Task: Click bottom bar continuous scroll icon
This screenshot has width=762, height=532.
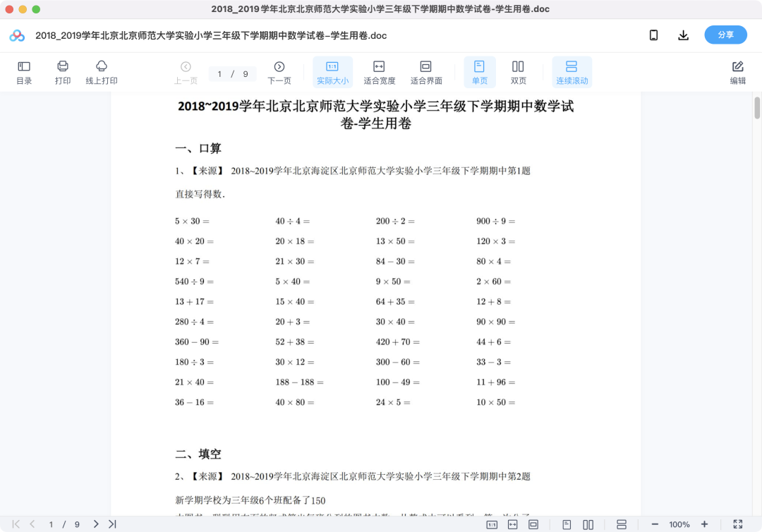Action: click(622, 524)
